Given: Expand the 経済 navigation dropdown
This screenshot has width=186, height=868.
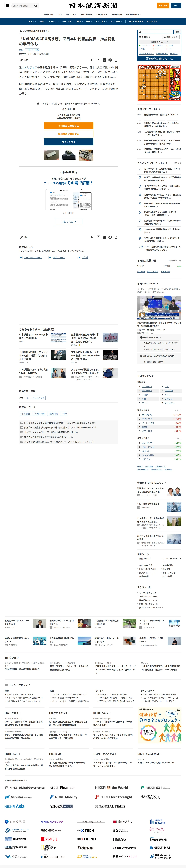Looking at the screenshot, I should pyautogui.click(x=80, y=22).
